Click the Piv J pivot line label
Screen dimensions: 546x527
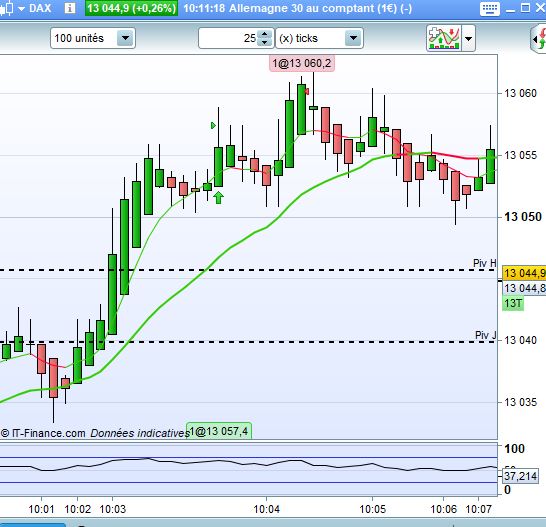485,335
